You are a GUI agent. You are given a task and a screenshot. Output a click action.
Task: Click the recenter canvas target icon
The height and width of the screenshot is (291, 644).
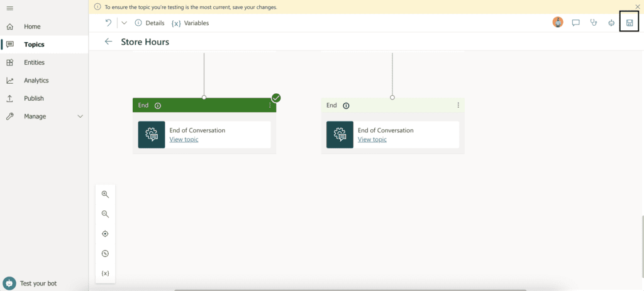(105, 234)
